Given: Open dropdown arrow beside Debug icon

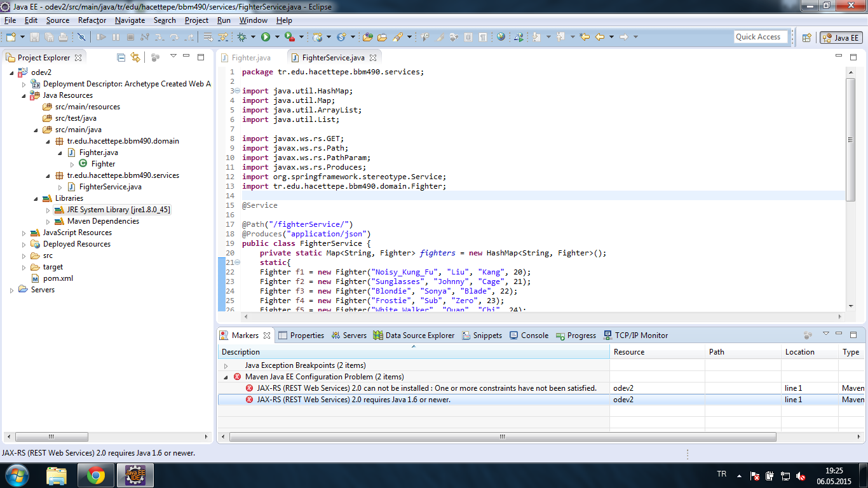Looking at the screenshot, I should pos(253,37).
